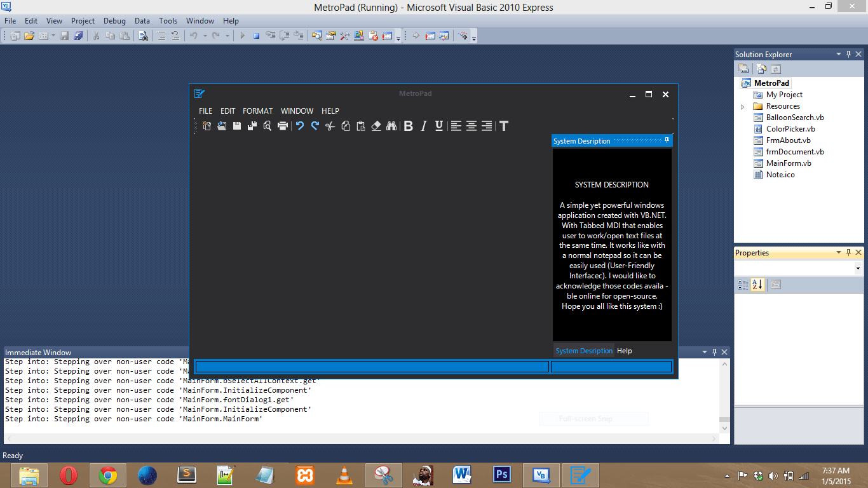868x488 pixels.
Task: Align text right in MetroPad
Action: (x=487, y=126)
